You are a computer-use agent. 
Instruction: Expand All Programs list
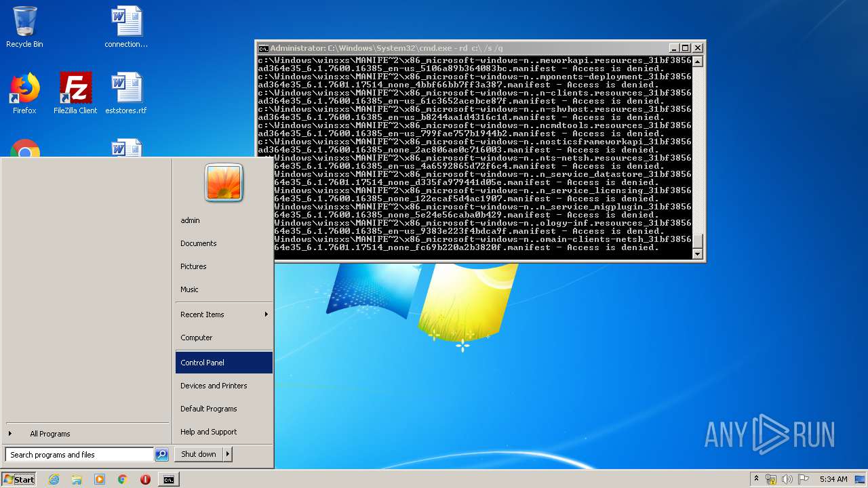click(x=50, y=434)
